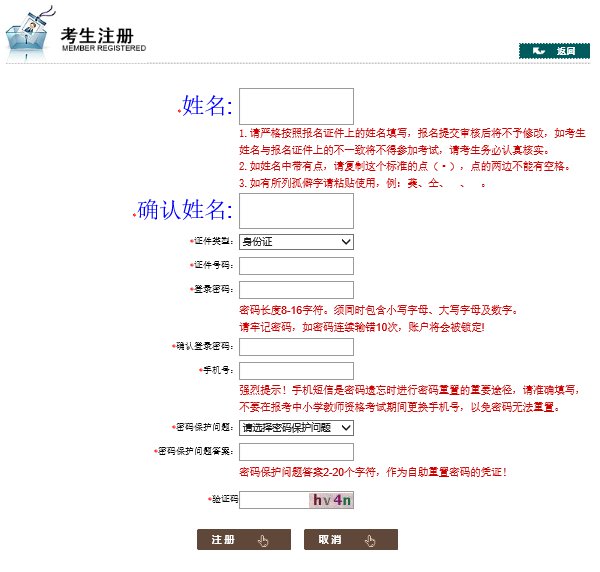Expand the 密码保护问题 dropdown list

pyautogui.click(x=297, y=427)
